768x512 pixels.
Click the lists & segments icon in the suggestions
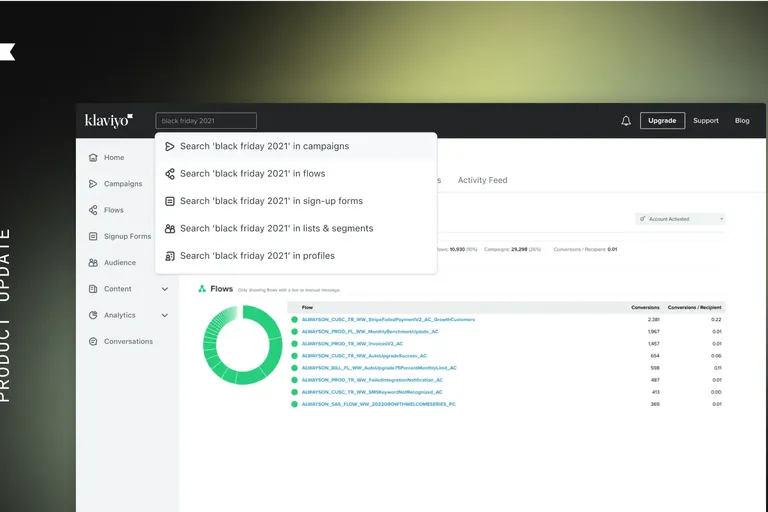(170, 228)
